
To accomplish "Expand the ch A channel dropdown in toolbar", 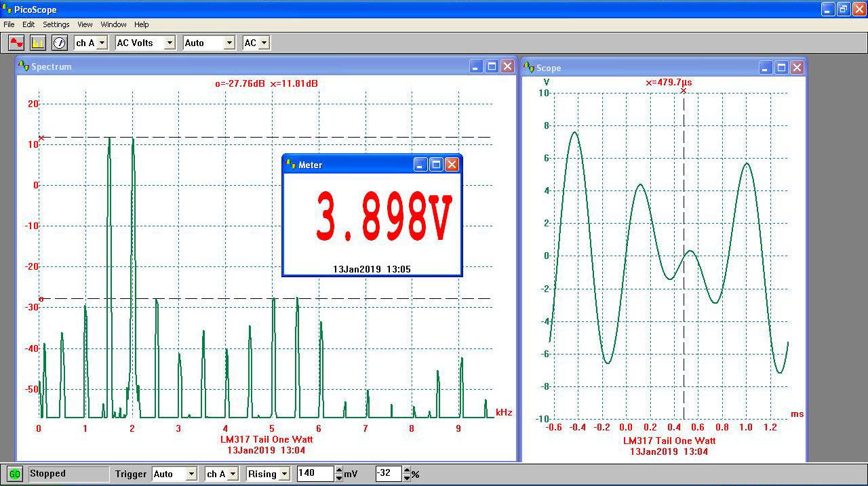I will coord(102,43).
